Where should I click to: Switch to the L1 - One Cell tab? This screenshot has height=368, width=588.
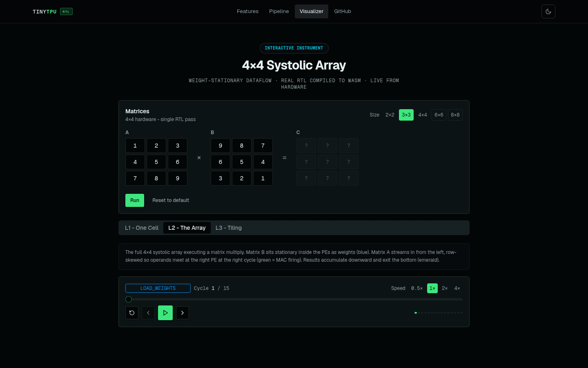click(142, 228)
